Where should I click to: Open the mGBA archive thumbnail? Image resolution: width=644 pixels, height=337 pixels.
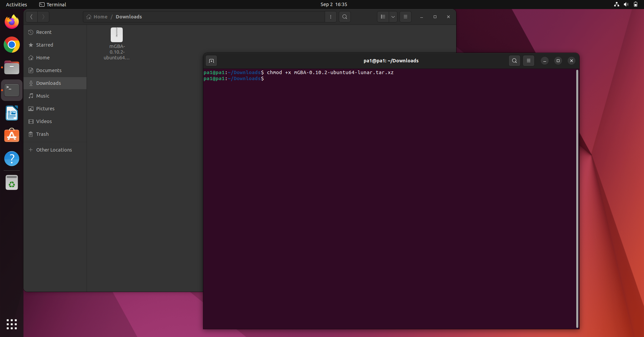(116, 35)
